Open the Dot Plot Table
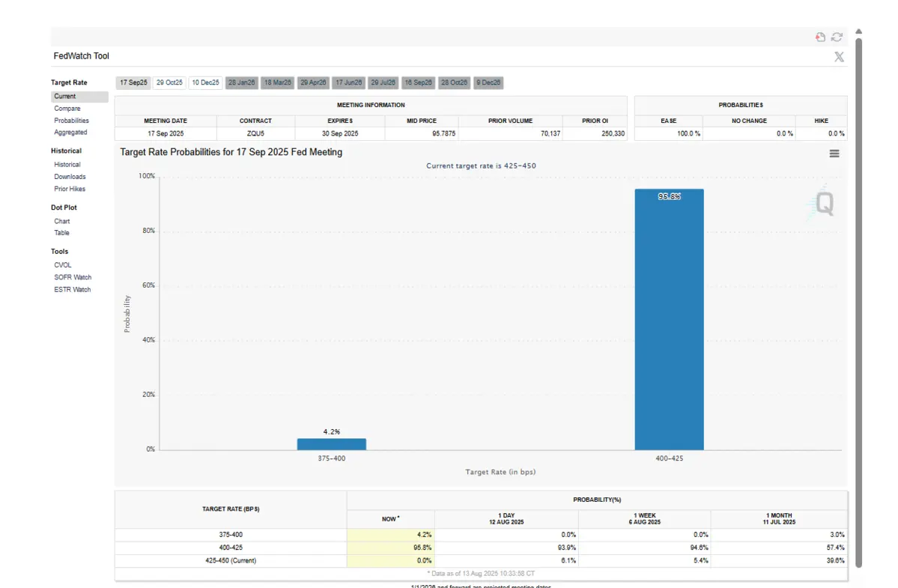 click(x=61, y=233)
